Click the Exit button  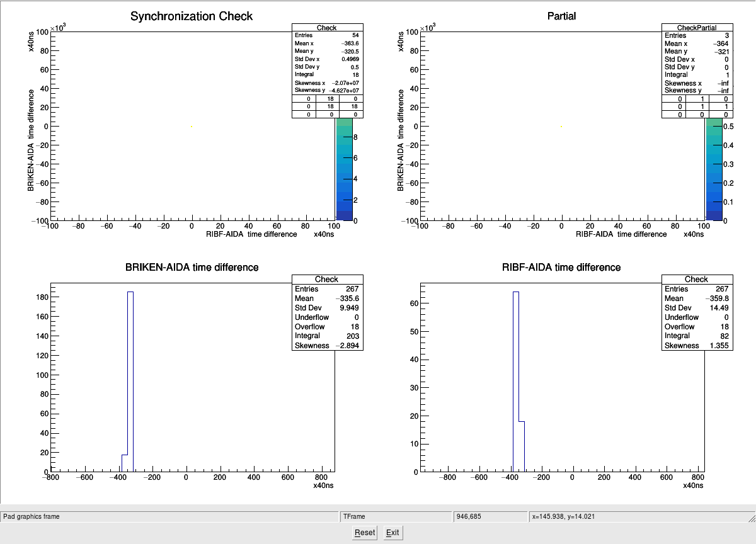(x=392, y=533)
